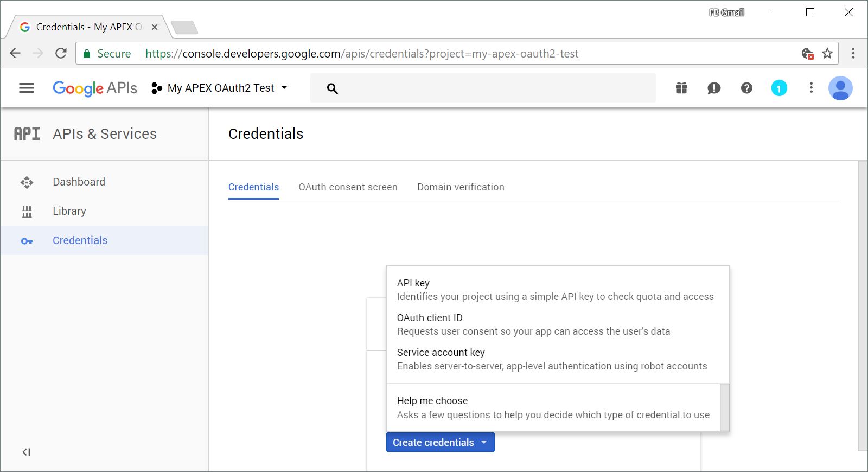Open the help question mark icon
The height and width of the screenshot is (472, 868).
pyautogui.click(x=746, y=88)
